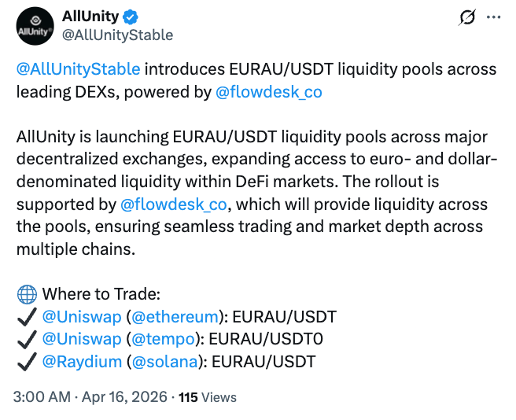Open the three-dot more options menu
516x420 pixels.
493,17
